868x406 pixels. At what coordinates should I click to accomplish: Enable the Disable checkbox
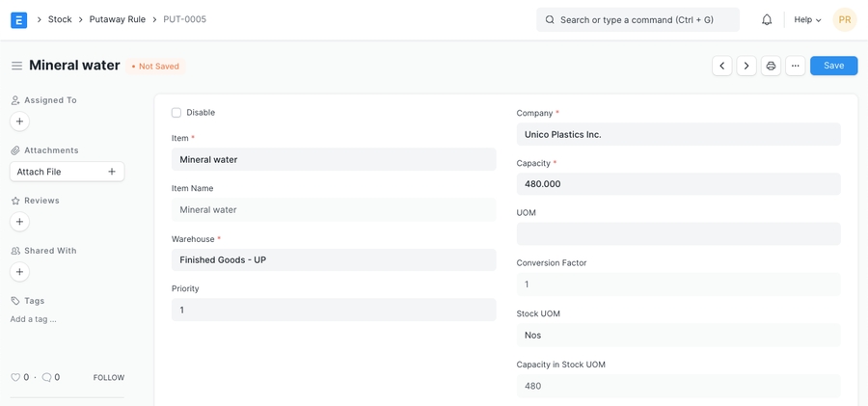pyautogui.click(x=176, y=113)
